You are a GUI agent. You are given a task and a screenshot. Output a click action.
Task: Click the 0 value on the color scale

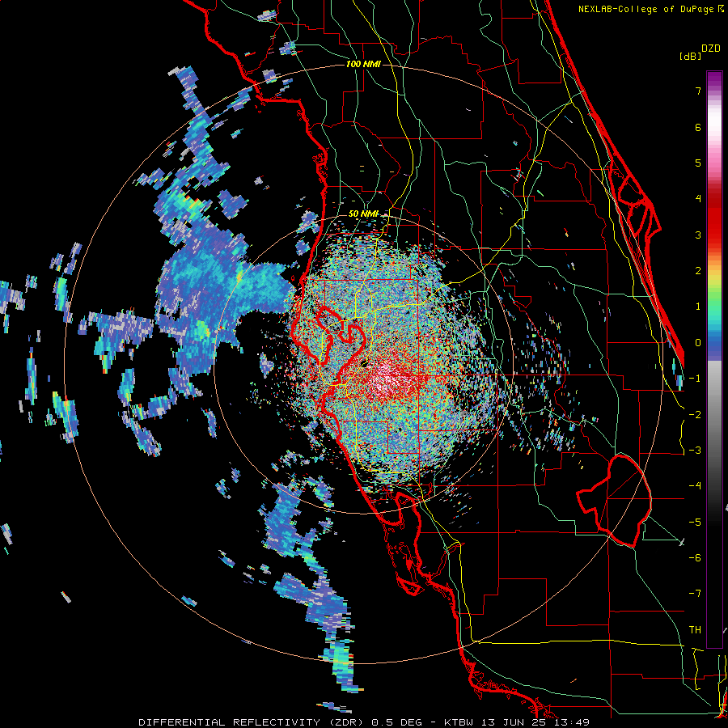tap(698, 343)
